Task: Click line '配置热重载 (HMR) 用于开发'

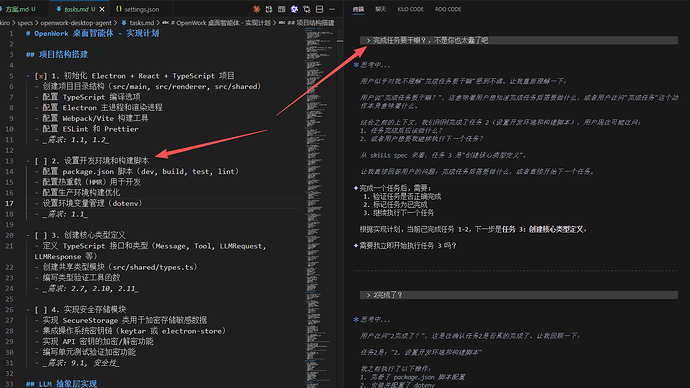Action: 92,182
